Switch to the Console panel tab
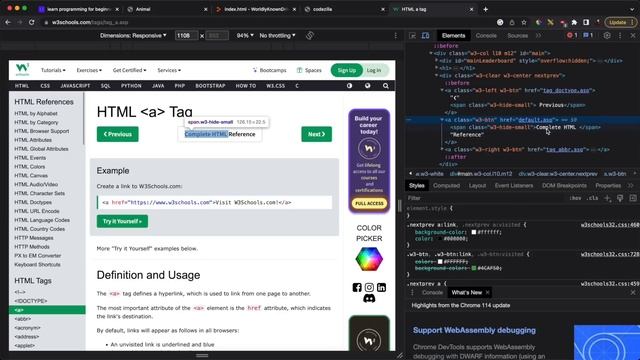 click(486, 36)
